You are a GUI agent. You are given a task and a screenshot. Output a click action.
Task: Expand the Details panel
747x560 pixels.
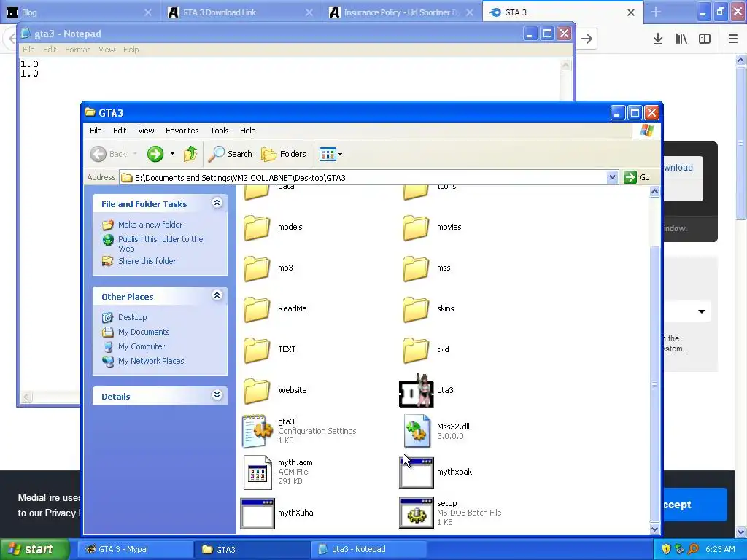click(x=217, y=395)
